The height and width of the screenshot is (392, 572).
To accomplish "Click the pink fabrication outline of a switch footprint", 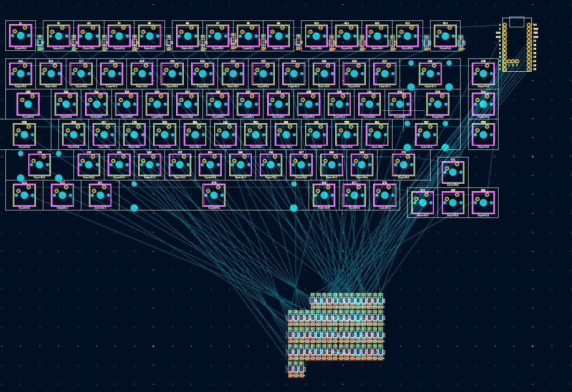I will (10, 35).
